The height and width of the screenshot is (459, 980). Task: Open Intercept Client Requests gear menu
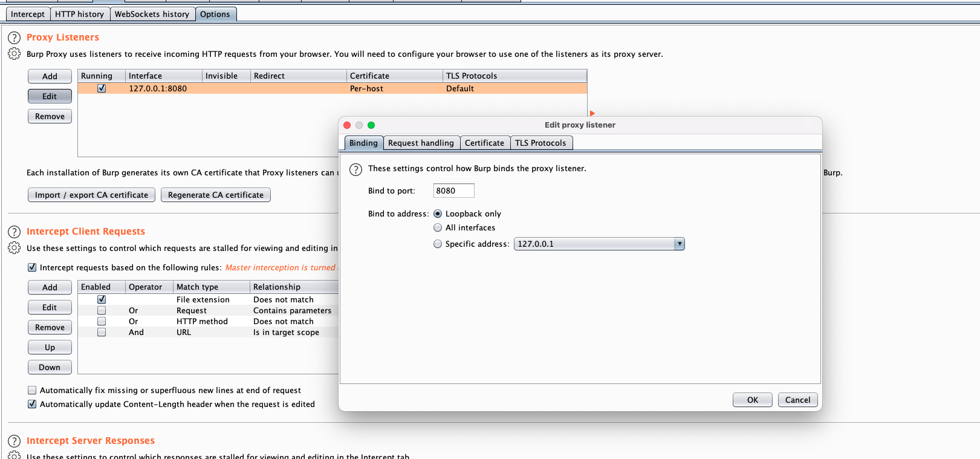click(x=14, y=248)
